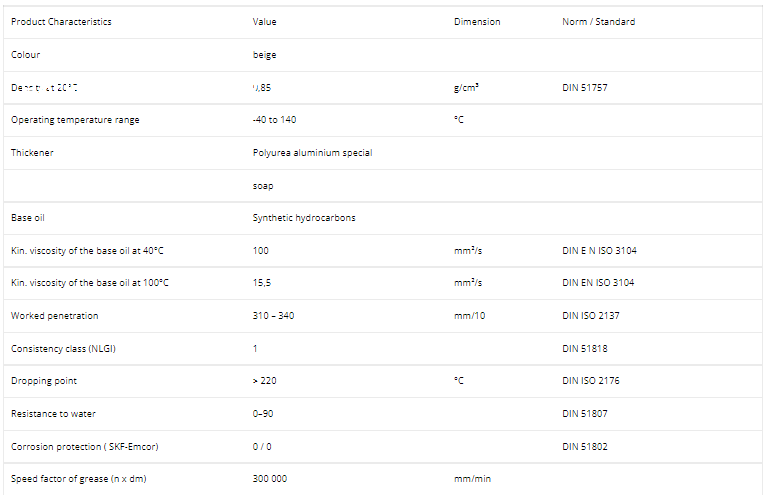767x495 pixels.
Task: Select the DIN 51802 standard cell
Action: (584, 446)
